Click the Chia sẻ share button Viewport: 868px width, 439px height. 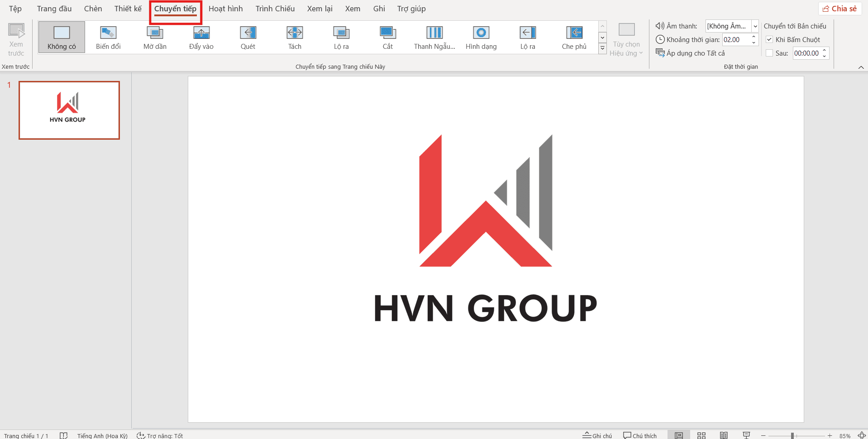pyautogui.click(x=840, y=9)
